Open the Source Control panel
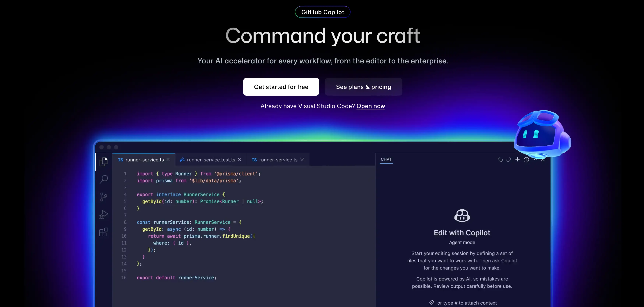The width and height of the screenshot is (644, 307). point(103,197)
